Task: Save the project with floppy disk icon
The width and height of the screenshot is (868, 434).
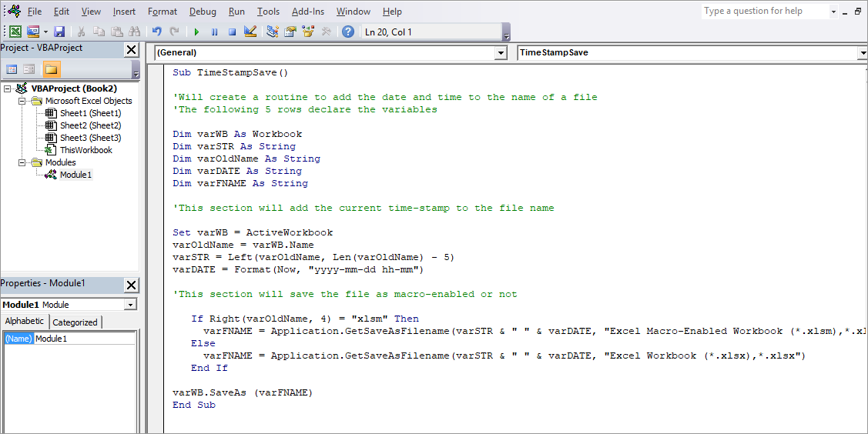Action: coord(59,32)
